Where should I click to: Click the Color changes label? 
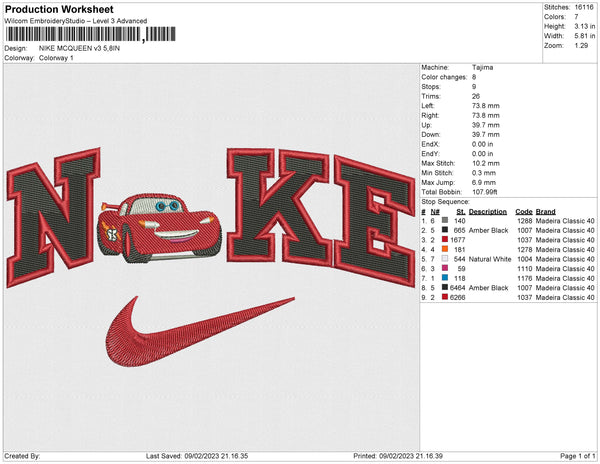click(x=444, y=77)
